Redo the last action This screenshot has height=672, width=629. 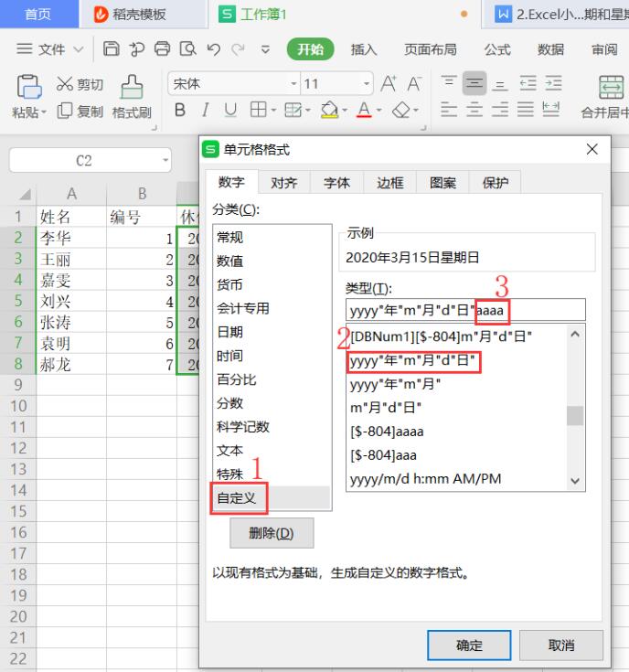pos(239,49)
